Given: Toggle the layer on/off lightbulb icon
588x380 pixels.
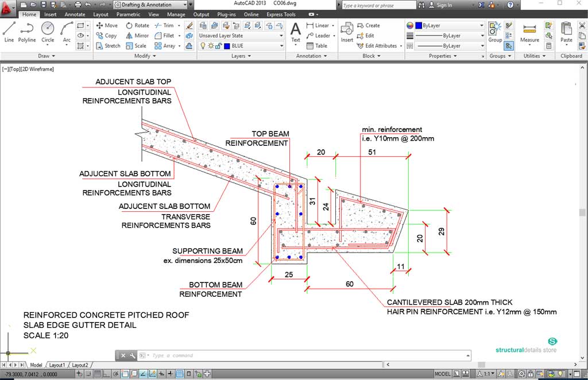Looking at the screenshot, I should point(202,46).
